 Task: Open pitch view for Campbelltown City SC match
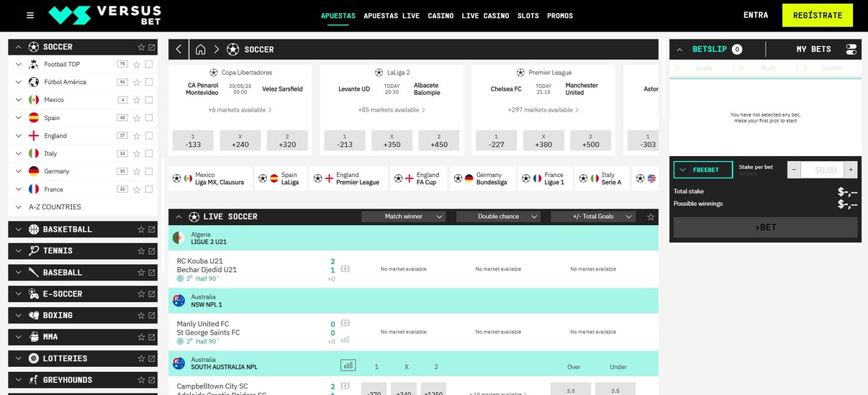(345, 387)
